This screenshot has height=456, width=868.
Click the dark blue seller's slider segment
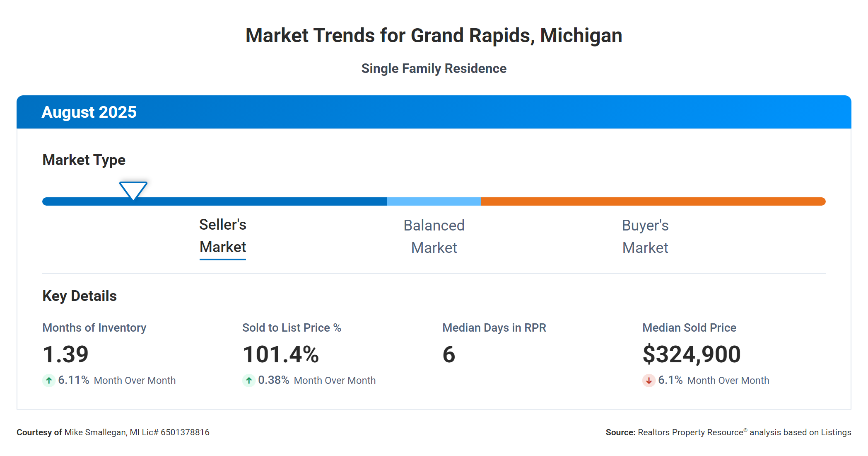257,201
